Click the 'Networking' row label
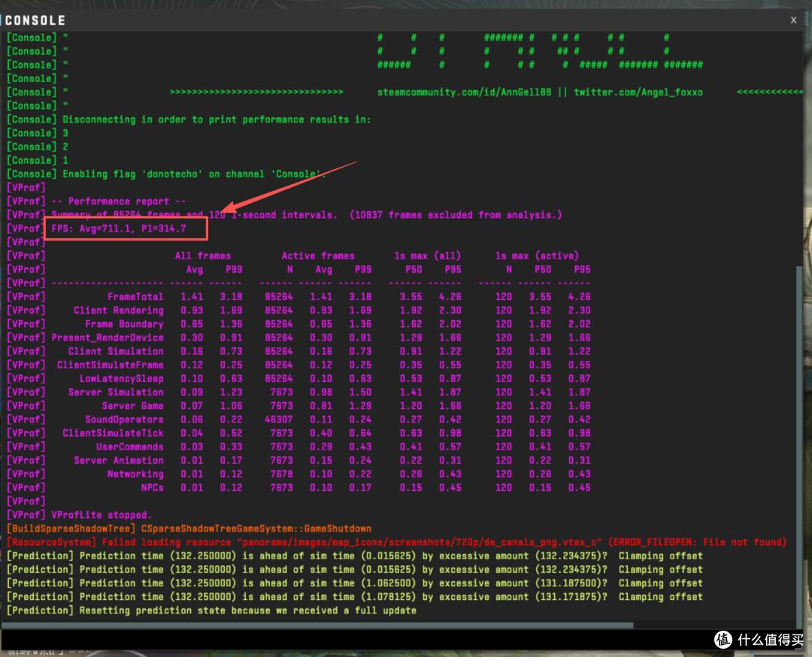Screen dimensions: 812x657 pyautogui.click(x=135, y=474)
